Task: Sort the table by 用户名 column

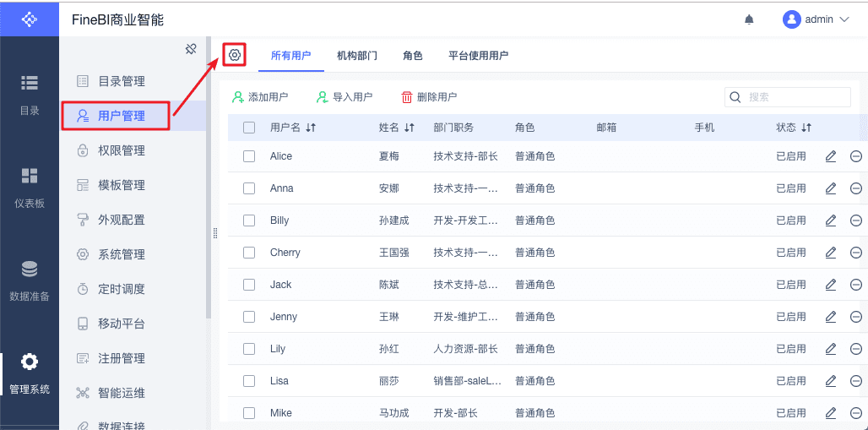Action: point(311,128)
